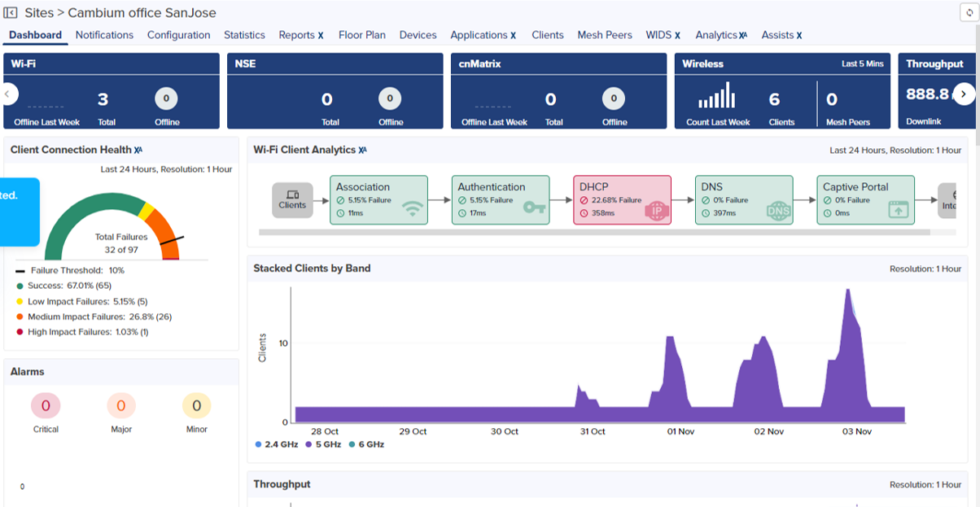Click the Association Wi-Fi signal icon
The width and height of the screenshot is (980, 507).
coord(414,209)
